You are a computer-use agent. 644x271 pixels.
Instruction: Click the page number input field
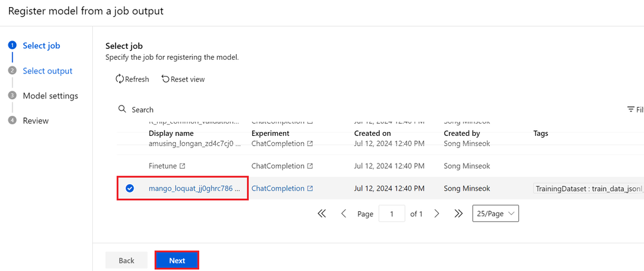tap(392, 214)
